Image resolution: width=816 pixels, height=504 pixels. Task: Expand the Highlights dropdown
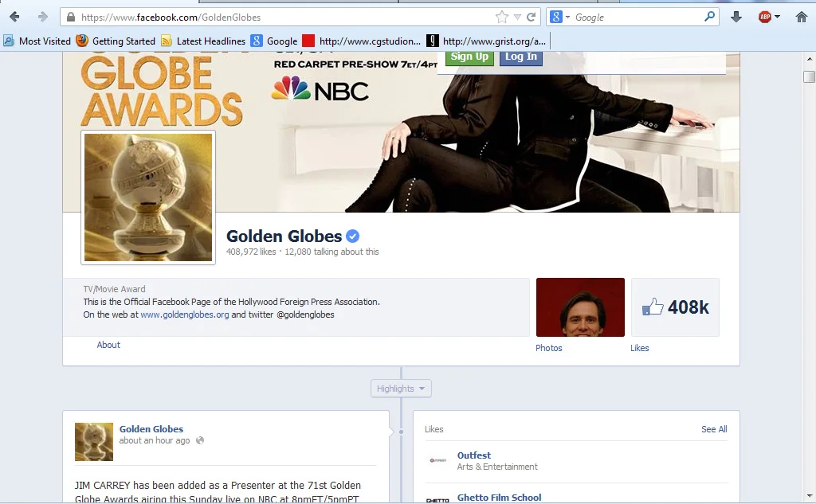[402, 389]
